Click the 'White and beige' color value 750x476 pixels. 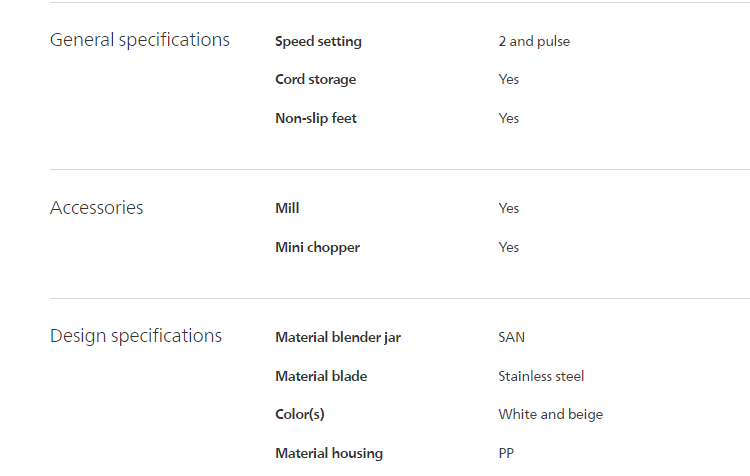tap(550, 414)
